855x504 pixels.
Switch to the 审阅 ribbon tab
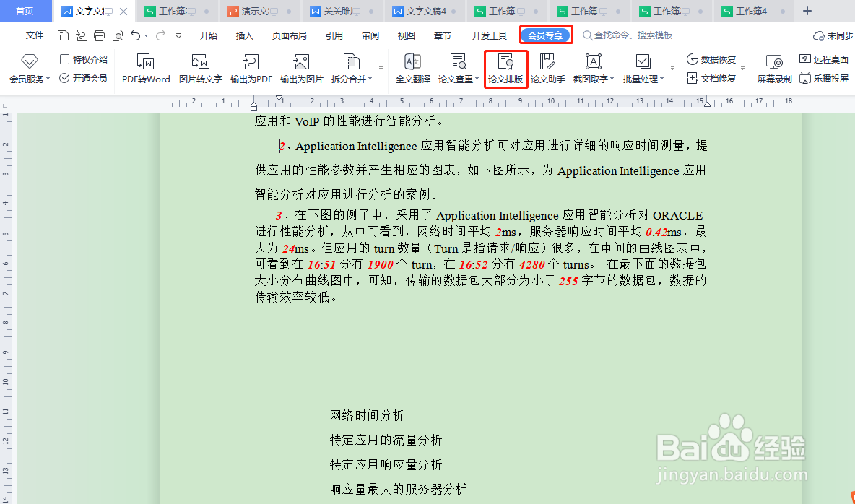point(370,35)
